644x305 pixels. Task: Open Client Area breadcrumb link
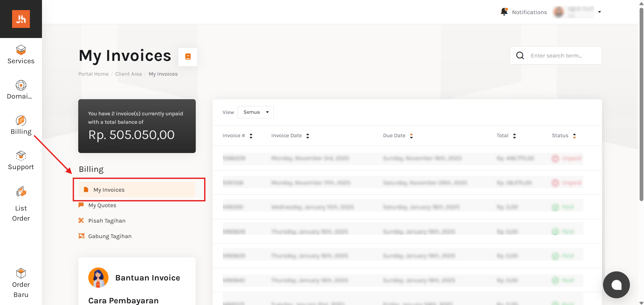tap(128, 74)
